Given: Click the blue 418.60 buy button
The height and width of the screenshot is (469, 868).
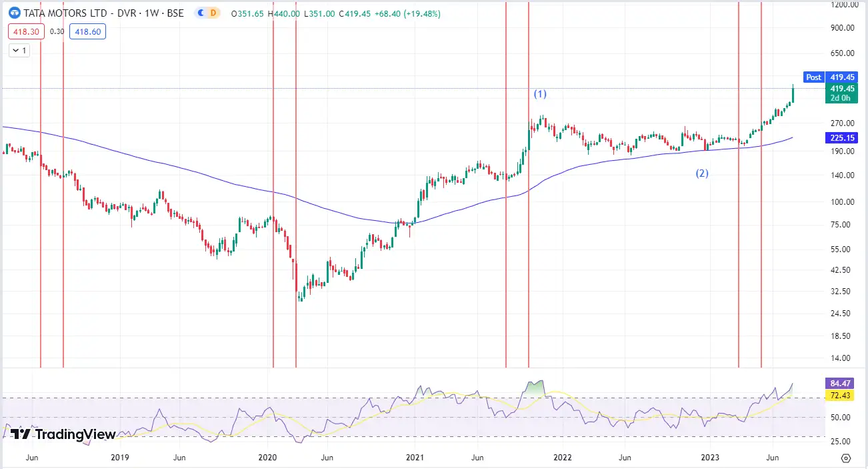Looking at the screenshot, I should coord(87,31).
